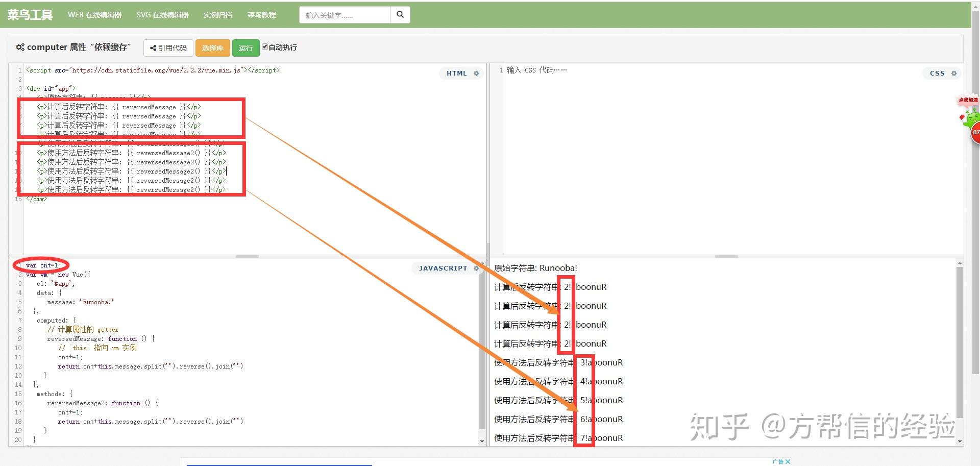Click the closing </div> code line
The image size is (980, 466).
[x=37, y=199]
